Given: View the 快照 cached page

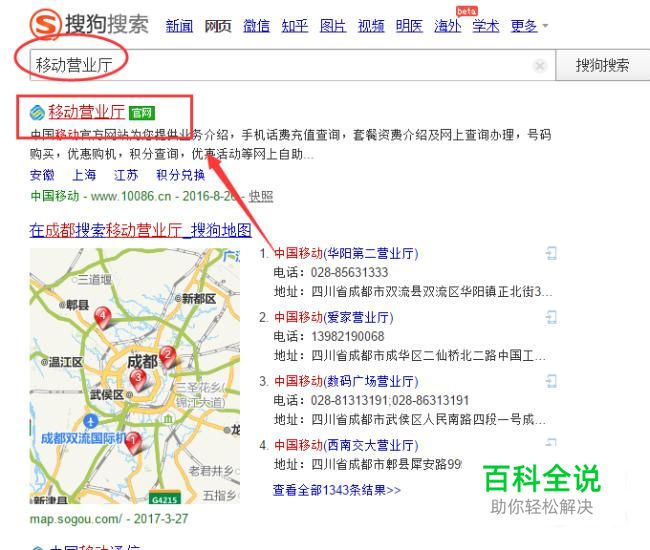Looking at the screenshot, I should coord(261,196).
